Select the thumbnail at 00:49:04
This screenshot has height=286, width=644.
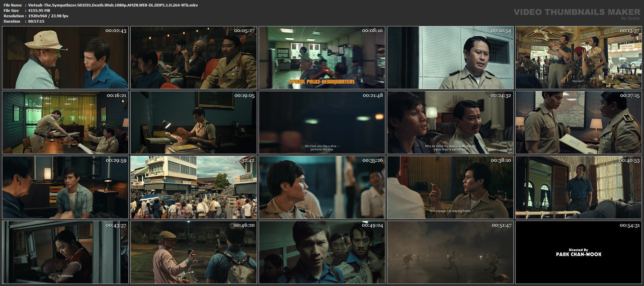pos(322,252)
